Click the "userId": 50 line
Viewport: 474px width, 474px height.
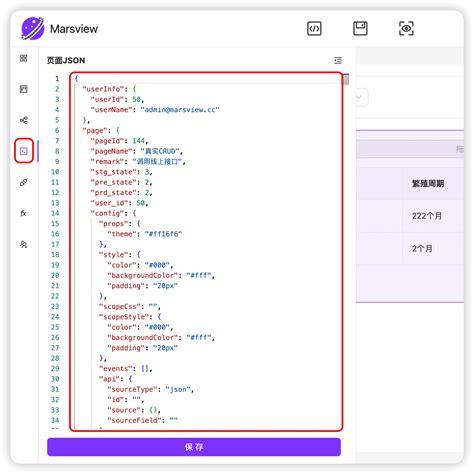(117, 99)
